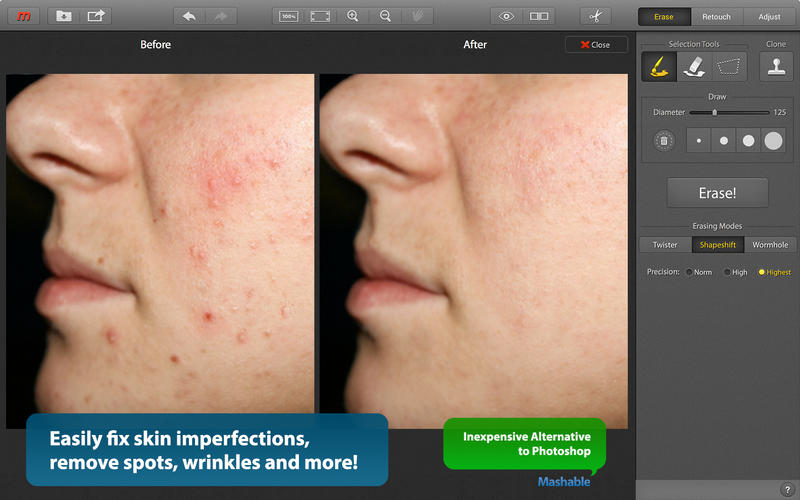Screen dimensions: 800x500
Task: Select the eraser selection tool
Action: tap(695, 66)
